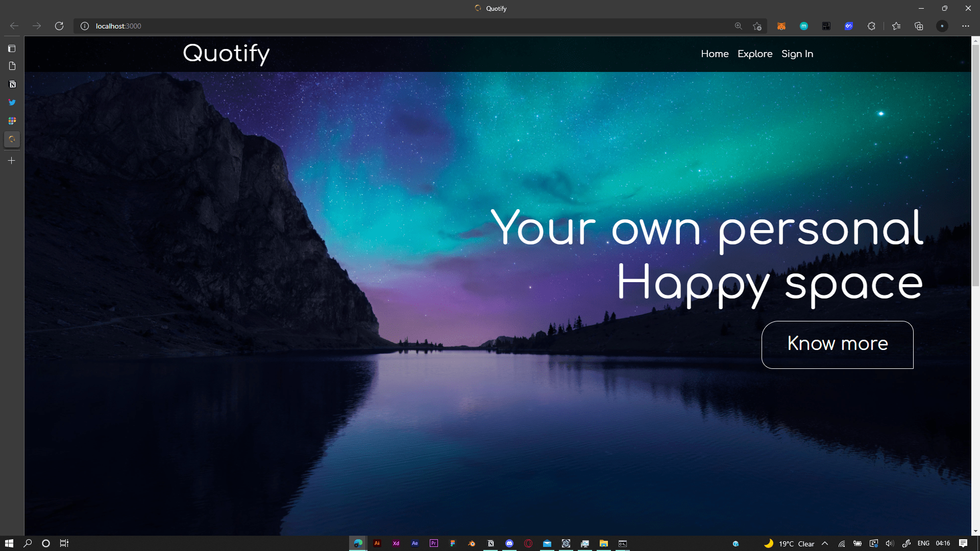Screen dimensions: 980x551
Task: Open the Collections icon in toolbar
Action: tap(919, 26)
